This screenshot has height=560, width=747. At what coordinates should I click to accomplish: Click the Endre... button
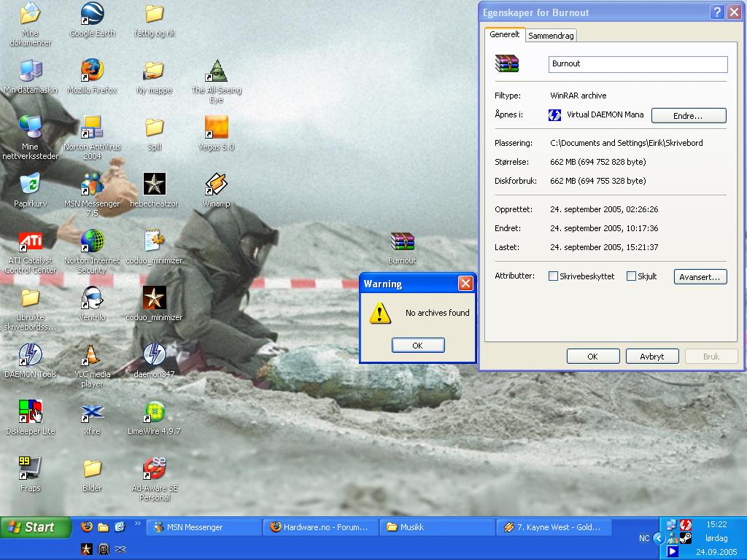(689, 116)
